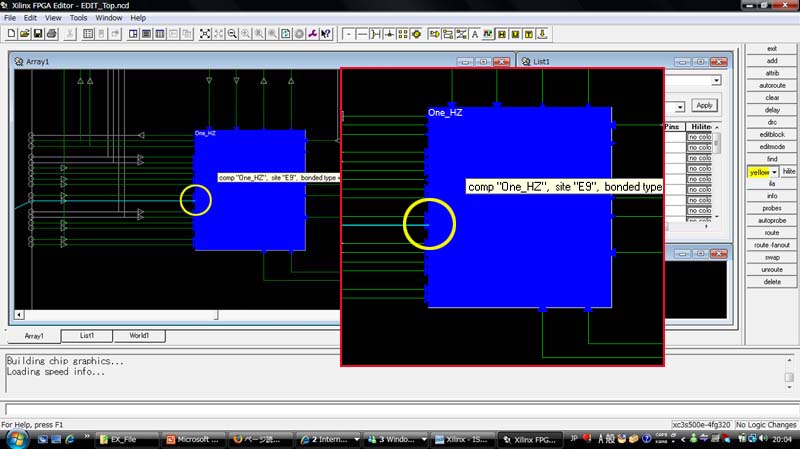
Task: Click the Zoom out magnifier icon
Action: (232, 34)
